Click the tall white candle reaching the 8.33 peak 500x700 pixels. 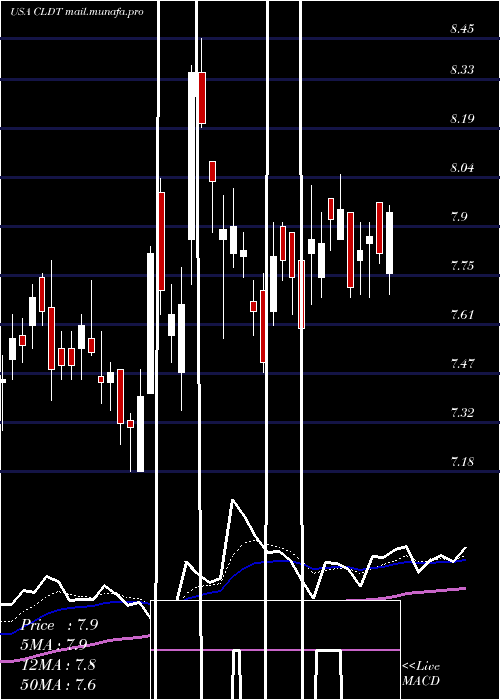[x=192, y=156]
